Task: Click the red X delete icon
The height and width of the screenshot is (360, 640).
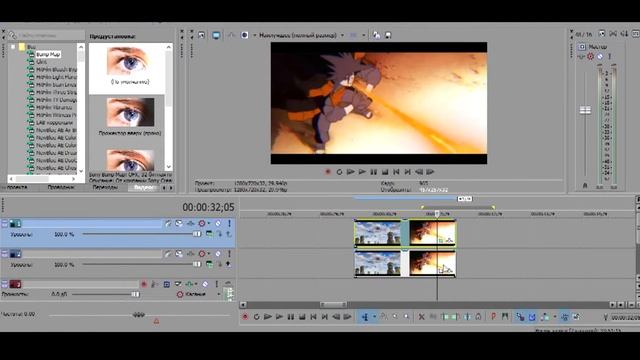Action: [422, 317]
